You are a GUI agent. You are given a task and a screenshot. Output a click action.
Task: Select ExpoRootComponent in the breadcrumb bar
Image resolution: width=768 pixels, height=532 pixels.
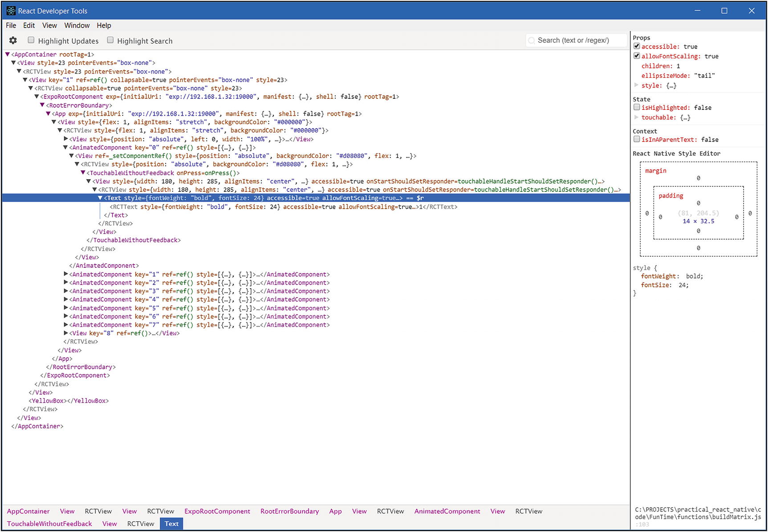pyautogui.click(x=217, y=511)
